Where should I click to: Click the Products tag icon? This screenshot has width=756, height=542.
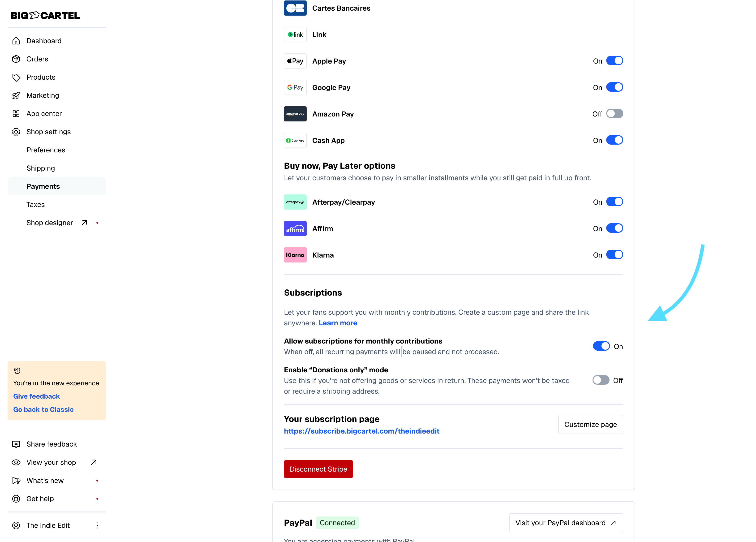tap(16, 77)
